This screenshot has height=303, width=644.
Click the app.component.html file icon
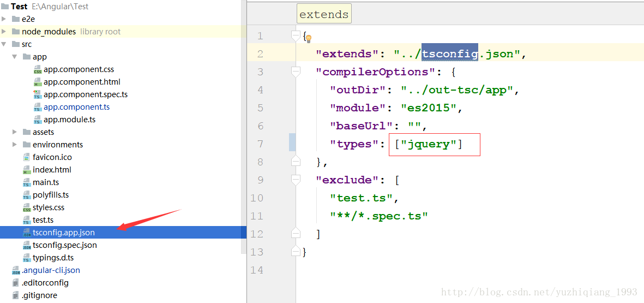pyautogui.click(x=38, y=82)
